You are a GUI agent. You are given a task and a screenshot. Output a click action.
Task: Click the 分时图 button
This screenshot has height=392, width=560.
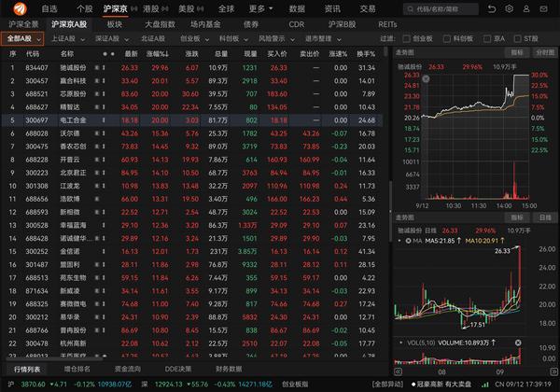(542, 54)
